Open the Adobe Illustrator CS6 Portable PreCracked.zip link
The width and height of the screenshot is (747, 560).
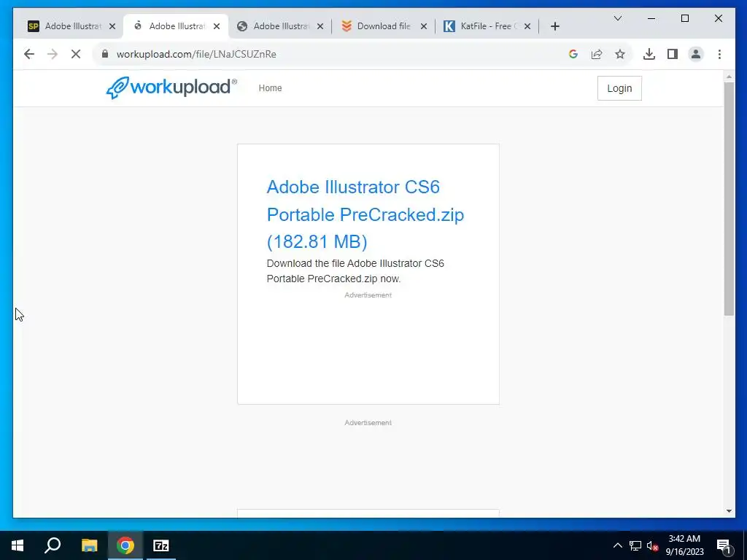365,214
